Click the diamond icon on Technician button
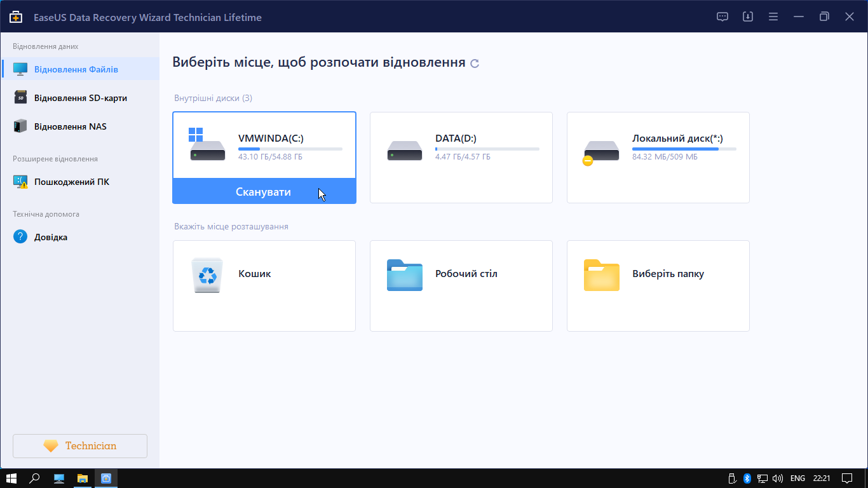The image size is (868, 488). point(51,446)
